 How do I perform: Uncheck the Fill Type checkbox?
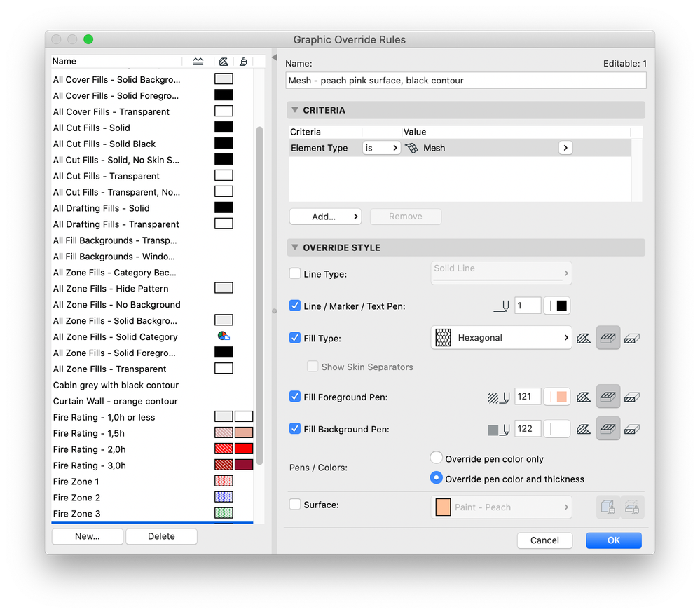point(294,338)
